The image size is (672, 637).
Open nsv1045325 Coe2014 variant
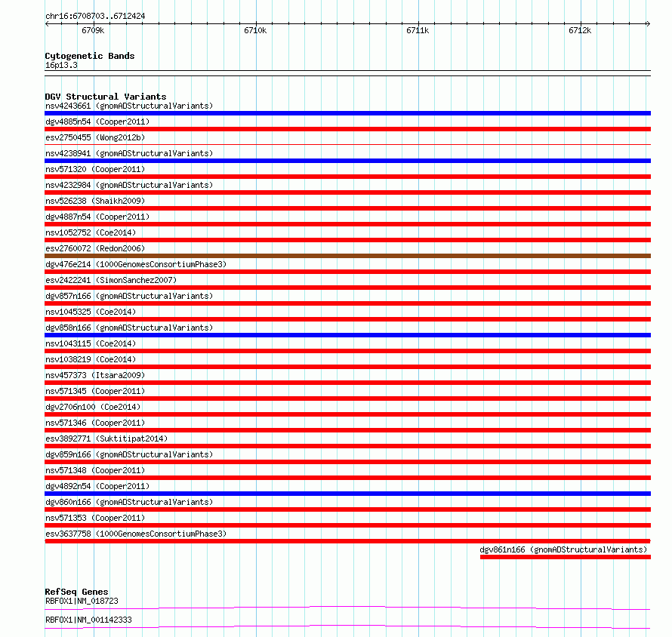pyautogui.click(x=91, y=312)
